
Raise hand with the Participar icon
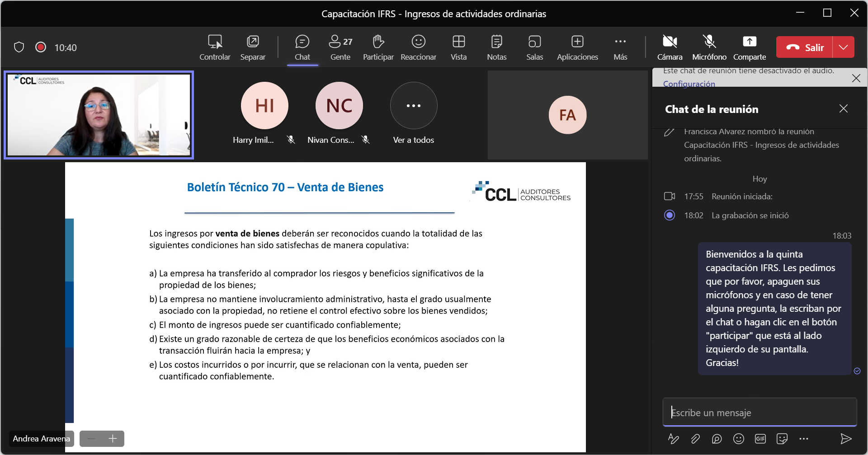(x=378, y=47)
